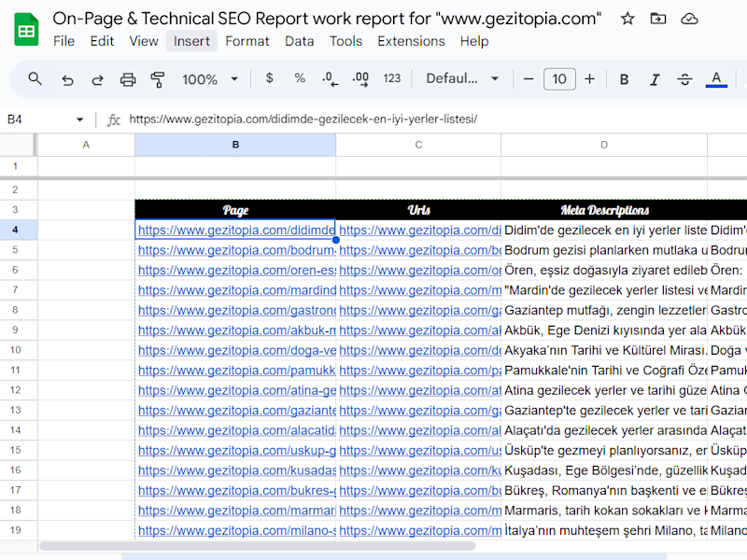The width and height of the screenshot is (747, 560).
Task: Click the Move to folder icon
Action: (x=658, y=19)
